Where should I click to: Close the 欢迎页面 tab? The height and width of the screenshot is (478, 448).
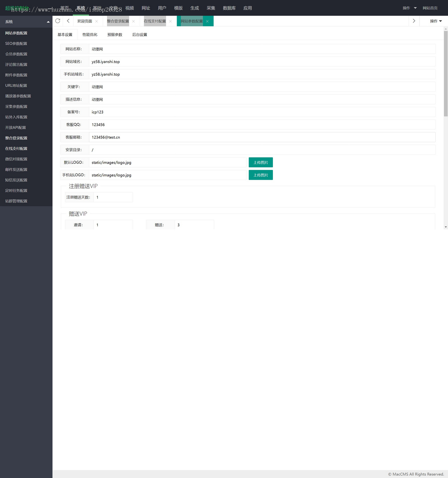coord(97,21)
